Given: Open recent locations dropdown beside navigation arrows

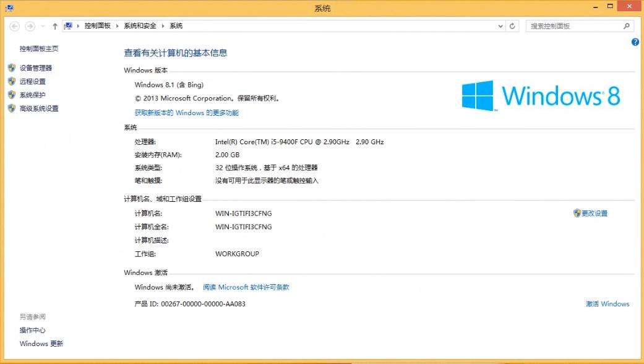Looking at the screenshot, I should pos(41,26).
